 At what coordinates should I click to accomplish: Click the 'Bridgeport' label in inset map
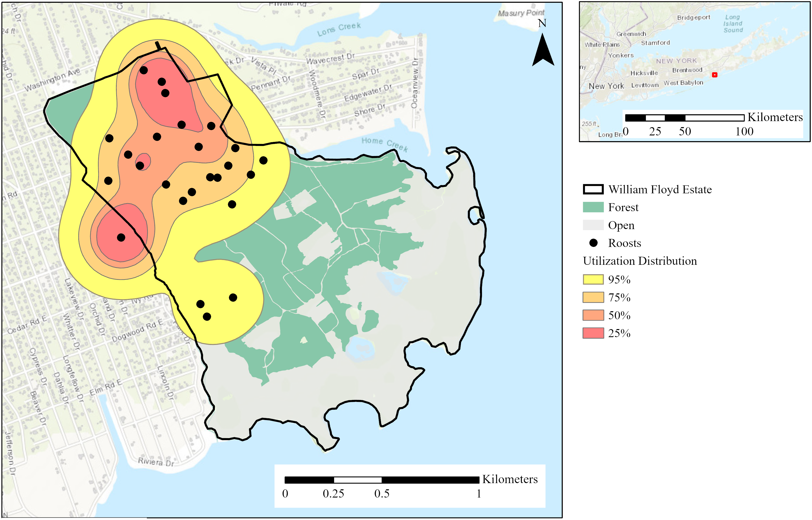pyautogui.click(x=694, y=18)
